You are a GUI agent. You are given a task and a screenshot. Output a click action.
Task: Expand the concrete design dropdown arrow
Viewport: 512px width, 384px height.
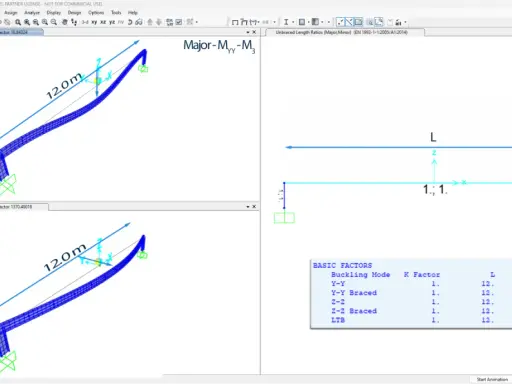pyautogui.click(x=309, y=22)
